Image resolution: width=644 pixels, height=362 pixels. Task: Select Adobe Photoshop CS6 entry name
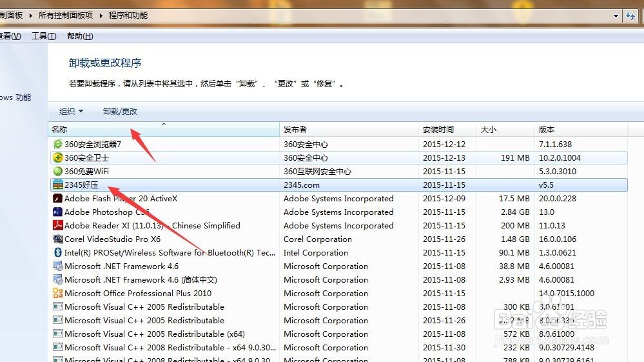coord(107,212)
